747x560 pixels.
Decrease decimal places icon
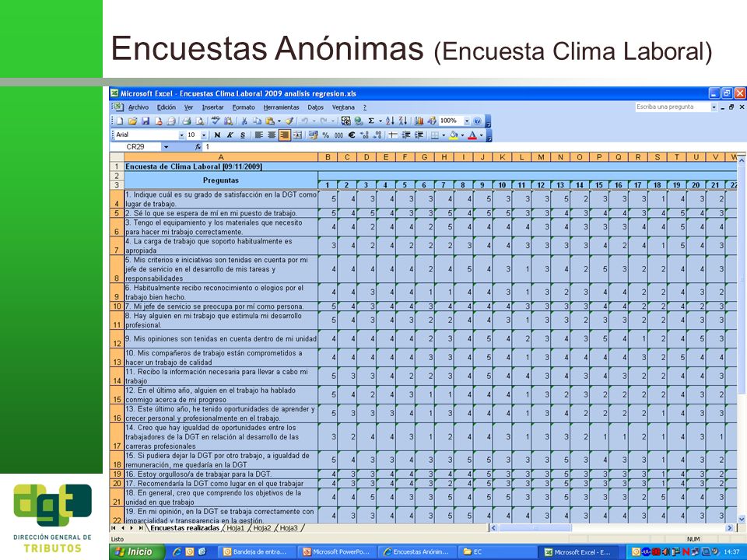tap(377, 135)
